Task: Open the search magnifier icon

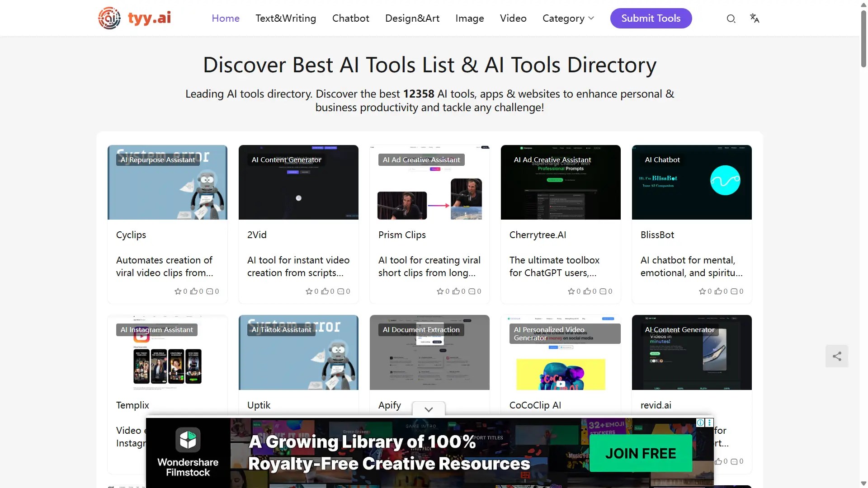Action: tap(731, 19)
